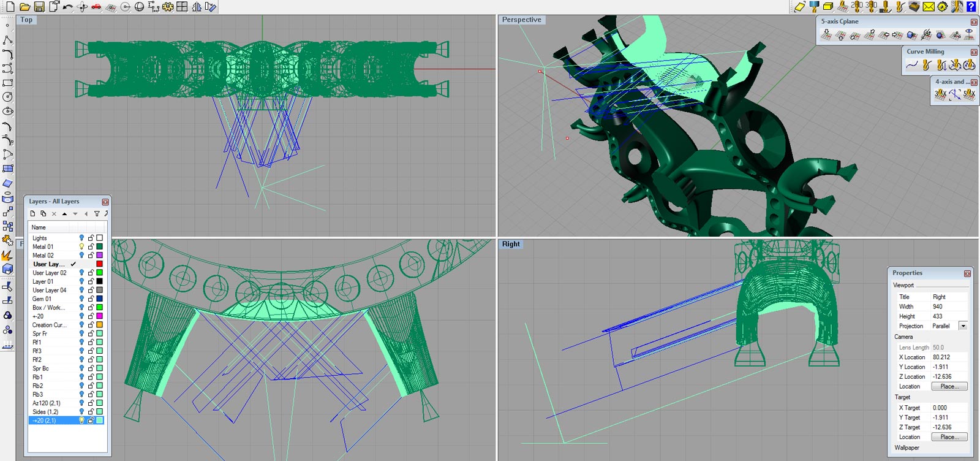Toggle lock icon for Gem 01 layer

pyautogui.click(x=91, y=299)
